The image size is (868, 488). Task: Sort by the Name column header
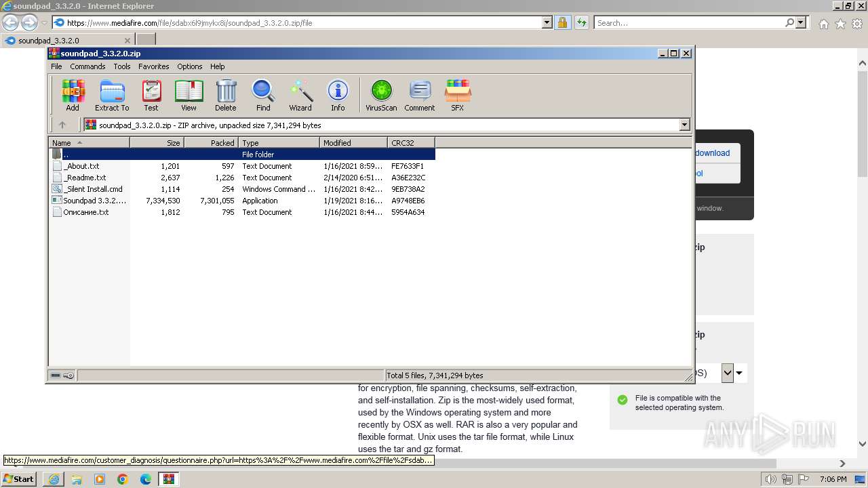89,142
